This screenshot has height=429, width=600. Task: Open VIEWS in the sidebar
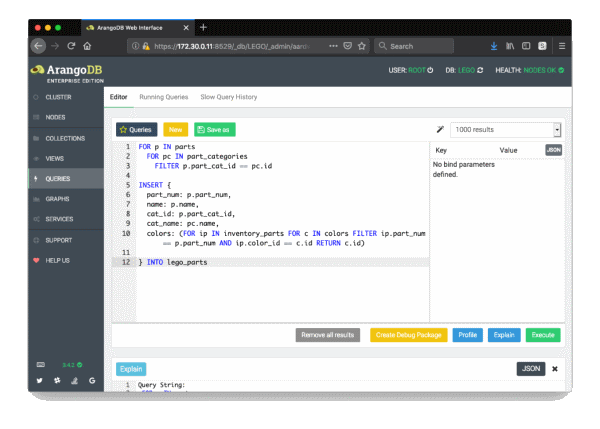(66, 158)
